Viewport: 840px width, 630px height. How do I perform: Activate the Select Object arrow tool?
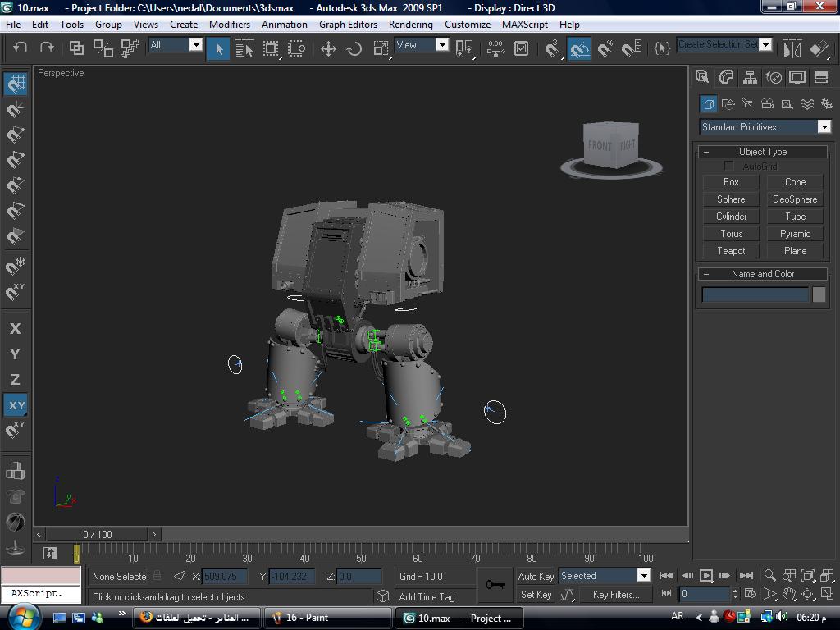point(218,48)
